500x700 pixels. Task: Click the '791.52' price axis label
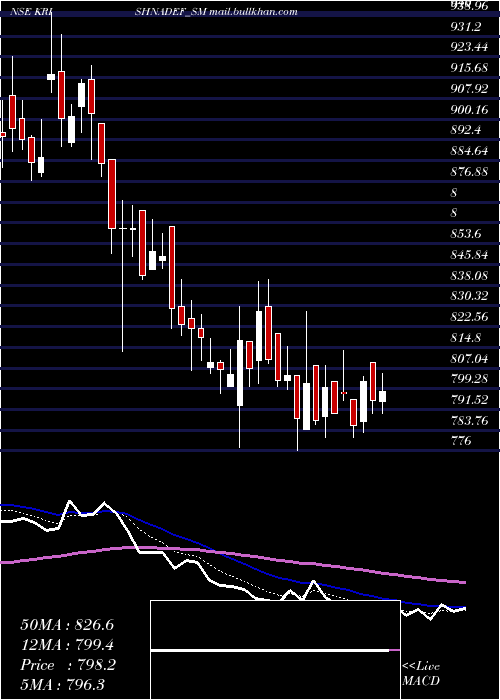point(469,400)
